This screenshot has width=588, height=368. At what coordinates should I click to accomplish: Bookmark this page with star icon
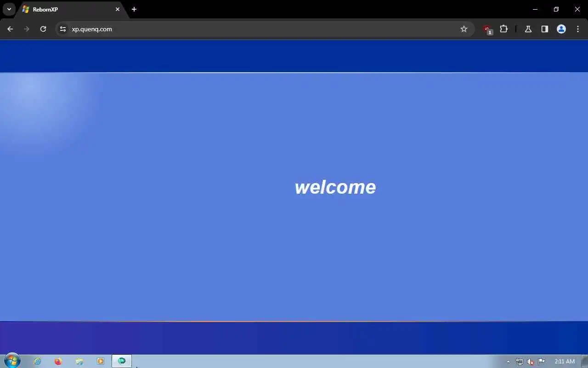pos(464,29)
